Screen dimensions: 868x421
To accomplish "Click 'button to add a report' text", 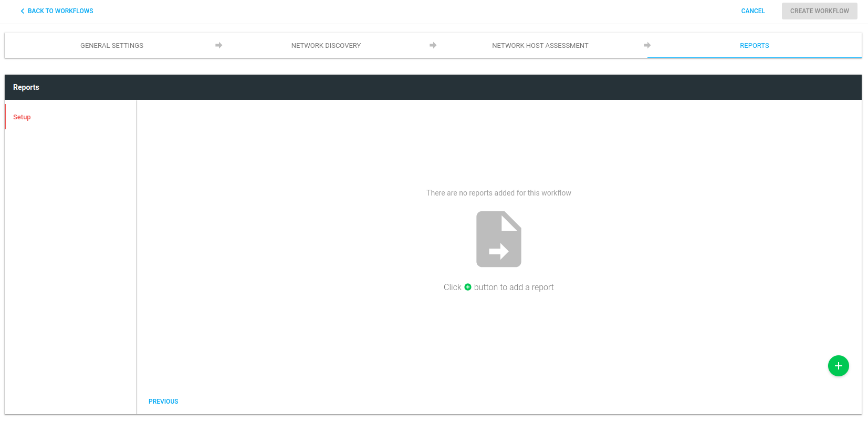I will pyautogui.click(x=514, y=287).
